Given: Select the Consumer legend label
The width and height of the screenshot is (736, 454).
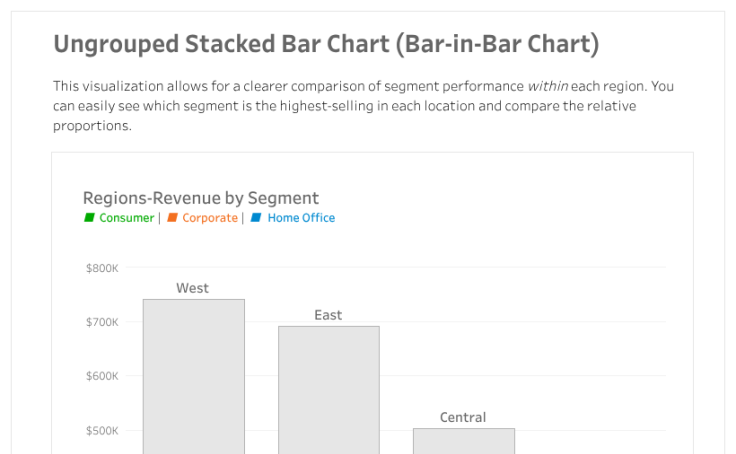Looking at the screenshot, I should tap(126, 218).
